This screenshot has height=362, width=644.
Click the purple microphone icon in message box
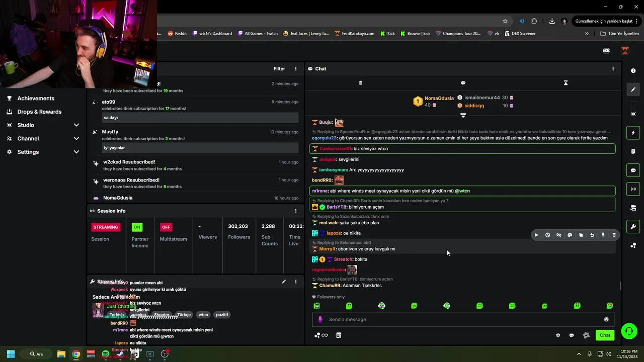(x=320, y=319)
